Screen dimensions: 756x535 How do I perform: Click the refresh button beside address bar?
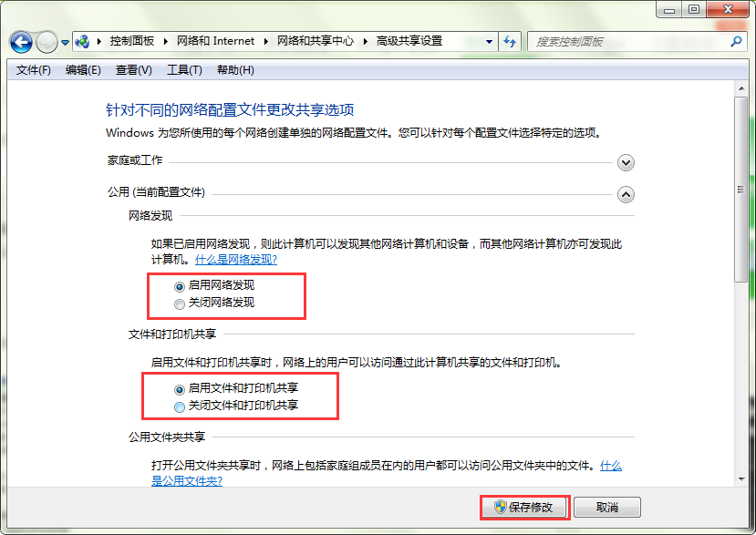510,42
